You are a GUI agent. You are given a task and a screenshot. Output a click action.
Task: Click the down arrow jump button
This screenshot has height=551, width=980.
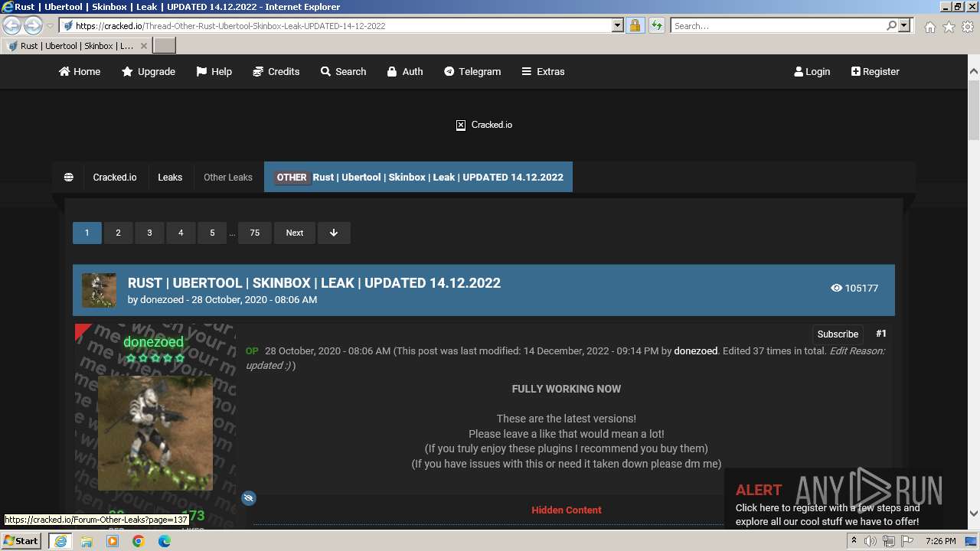point(334,233)
